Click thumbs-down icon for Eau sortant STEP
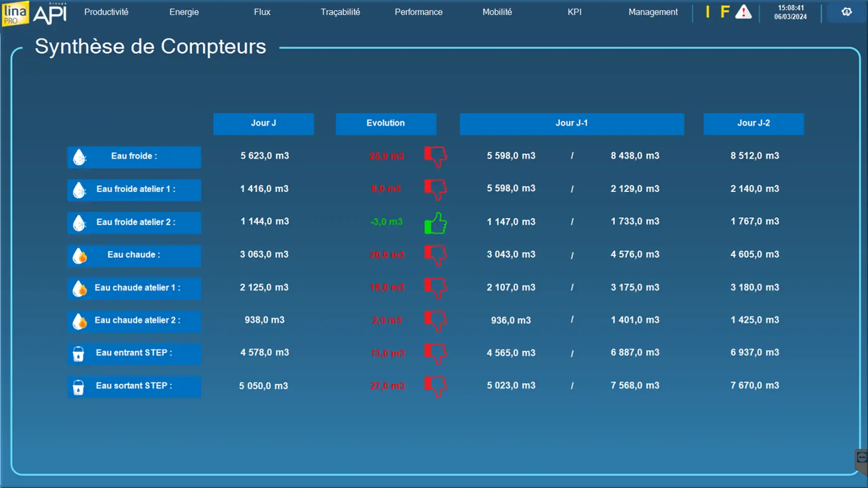The height and width of the screenshot is (488, 868). click(436, 386)
